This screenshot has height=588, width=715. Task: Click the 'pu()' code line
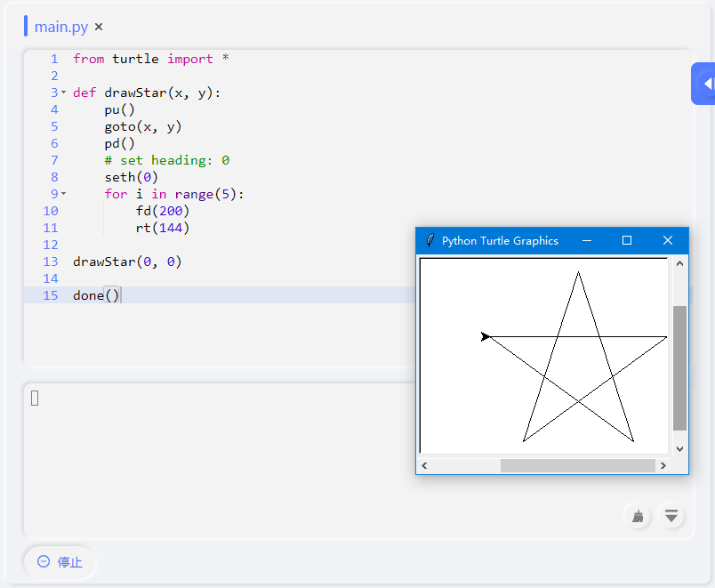pyautogui.click(x=119, y=109)
